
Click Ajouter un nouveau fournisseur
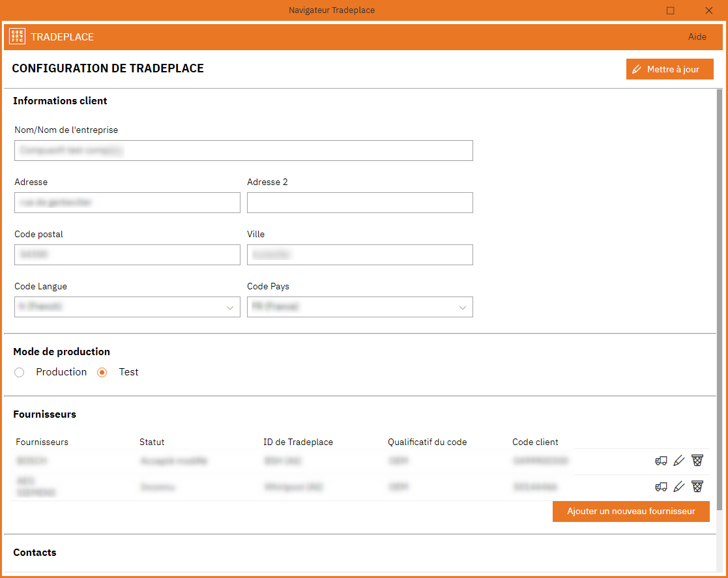[631, 512]
